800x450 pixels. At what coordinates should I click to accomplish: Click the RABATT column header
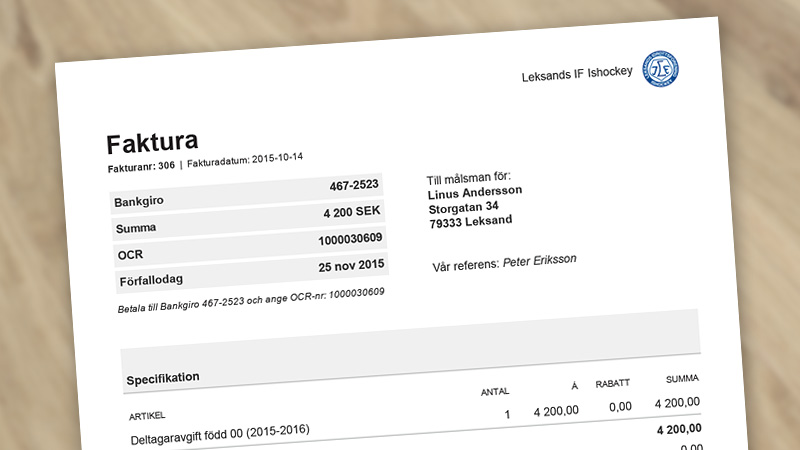point(613,384)
